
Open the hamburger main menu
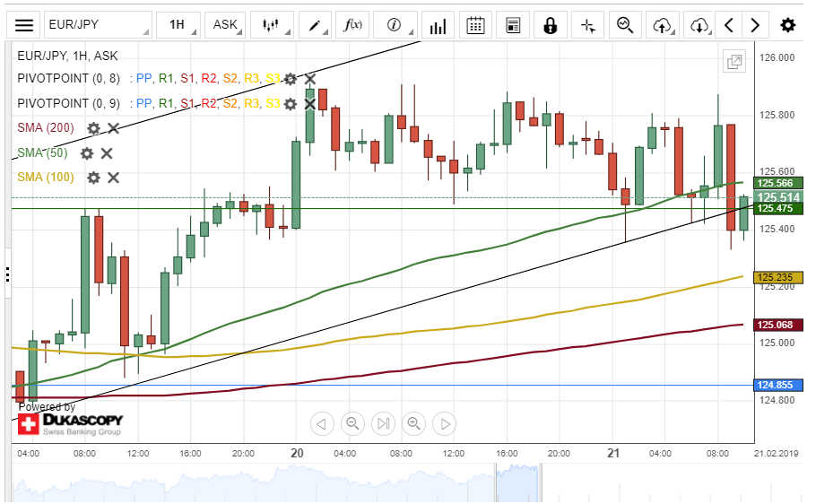pyautogui.click(x=25, y=25)
